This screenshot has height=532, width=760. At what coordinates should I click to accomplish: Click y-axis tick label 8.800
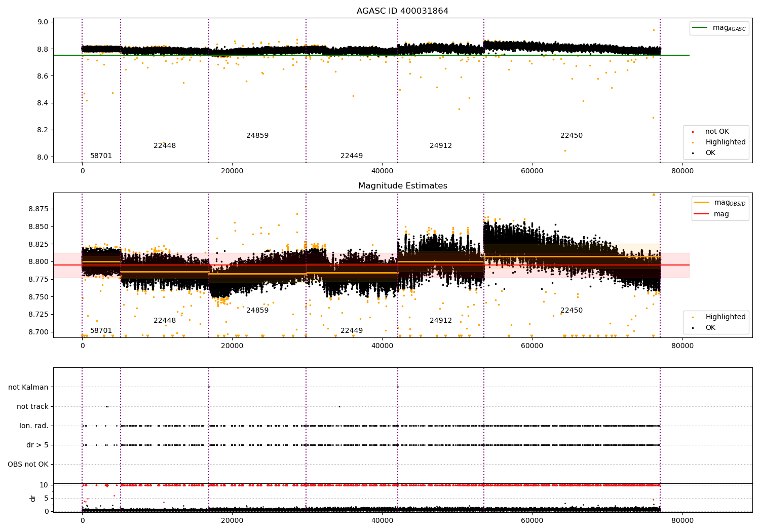pyautogui.click(x=39, y=261)
